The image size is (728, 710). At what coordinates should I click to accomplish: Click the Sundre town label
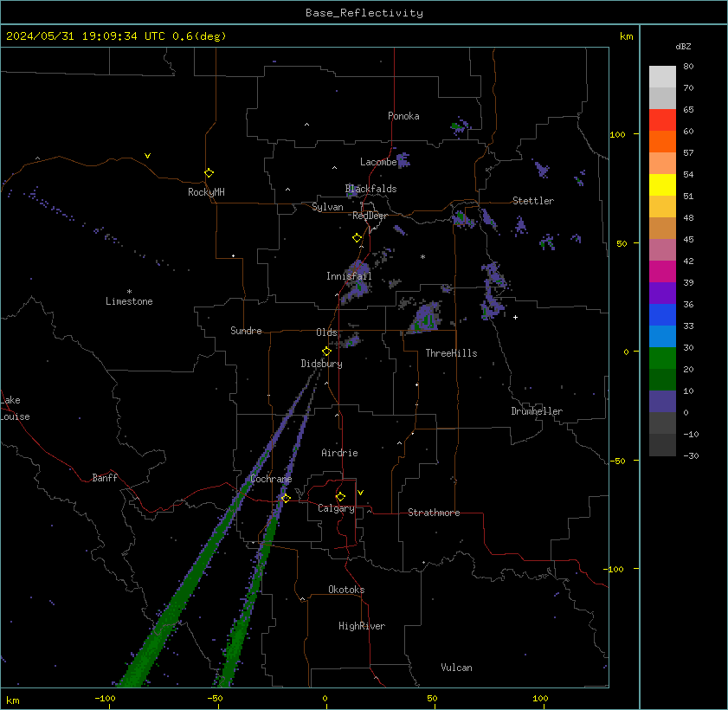(x=246, y=331)
